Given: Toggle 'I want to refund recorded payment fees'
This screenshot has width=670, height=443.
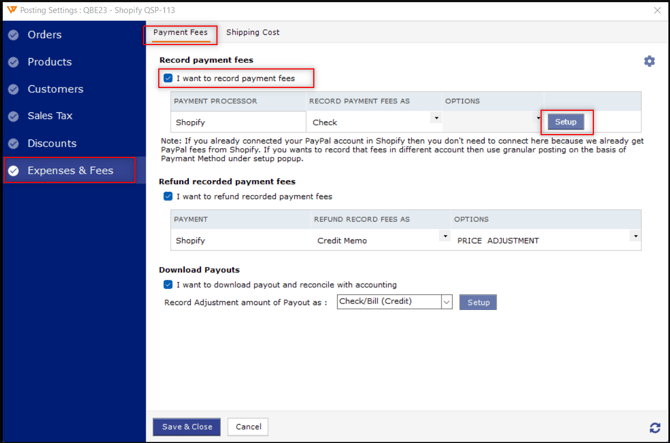Looking at the screenshot, I should (168, 197).
